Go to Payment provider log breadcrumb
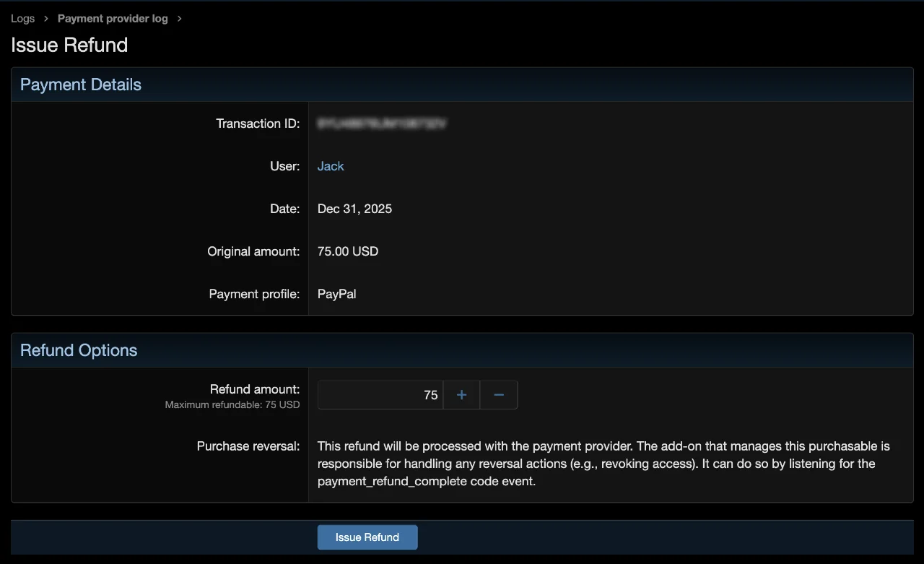 click(x=113, y=19)
